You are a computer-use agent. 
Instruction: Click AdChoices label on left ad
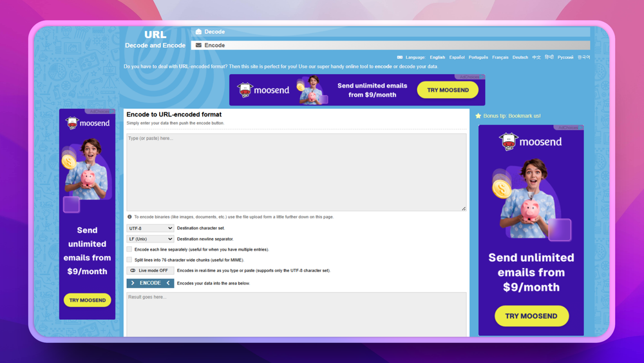(100, 112)
